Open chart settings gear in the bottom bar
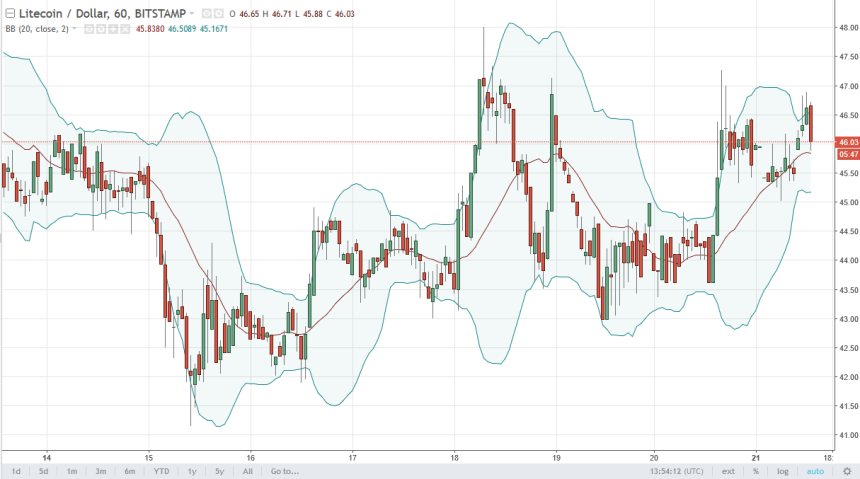Screen dimensions: 860x479 coord(845,471)
